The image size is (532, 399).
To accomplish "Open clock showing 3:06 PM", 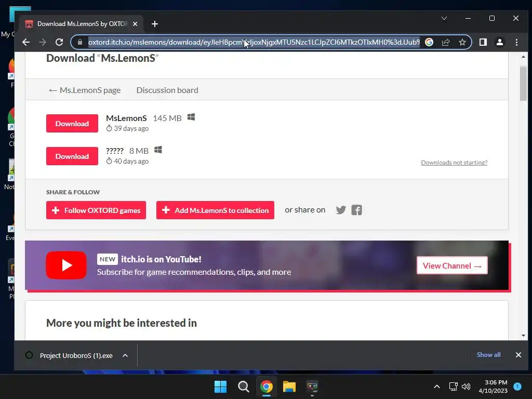I will 493,387.
